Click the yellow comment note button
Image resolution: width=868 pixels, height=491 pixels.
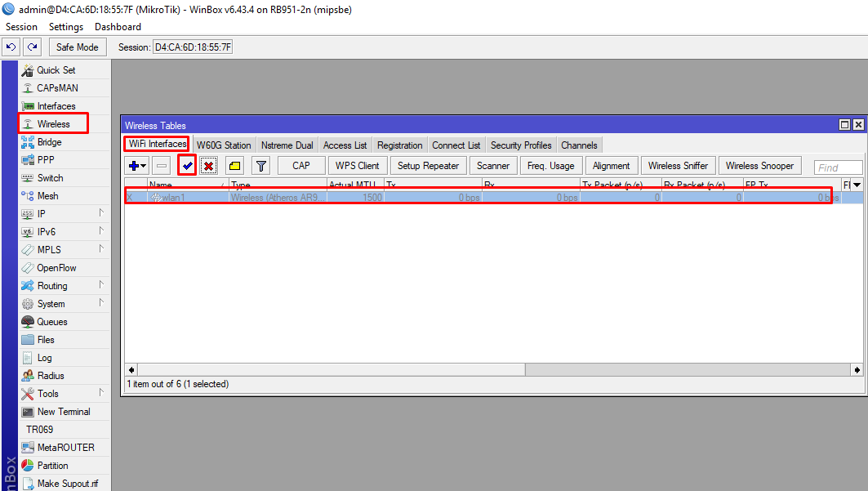(x=234, y=166)
